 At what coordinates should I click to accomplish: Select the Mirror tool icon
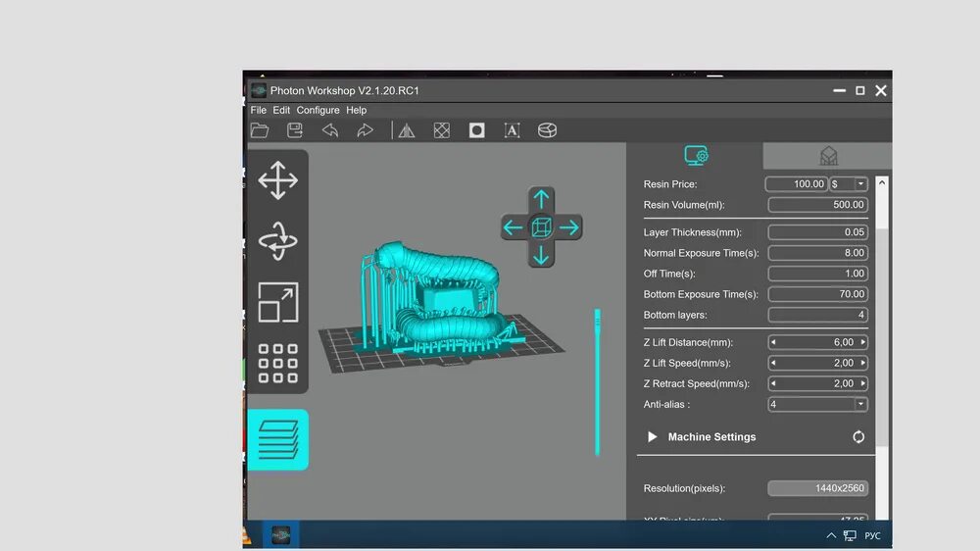407,130
